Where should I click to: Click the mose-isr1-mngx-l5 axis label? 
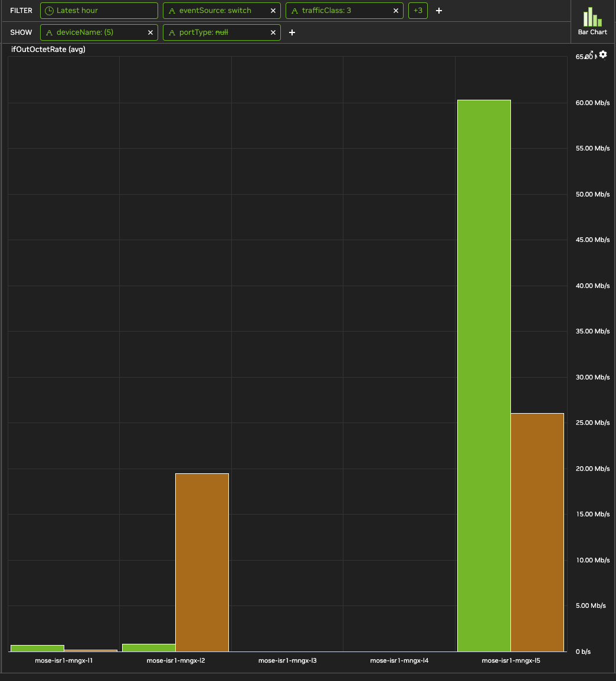tap(511, 660)
